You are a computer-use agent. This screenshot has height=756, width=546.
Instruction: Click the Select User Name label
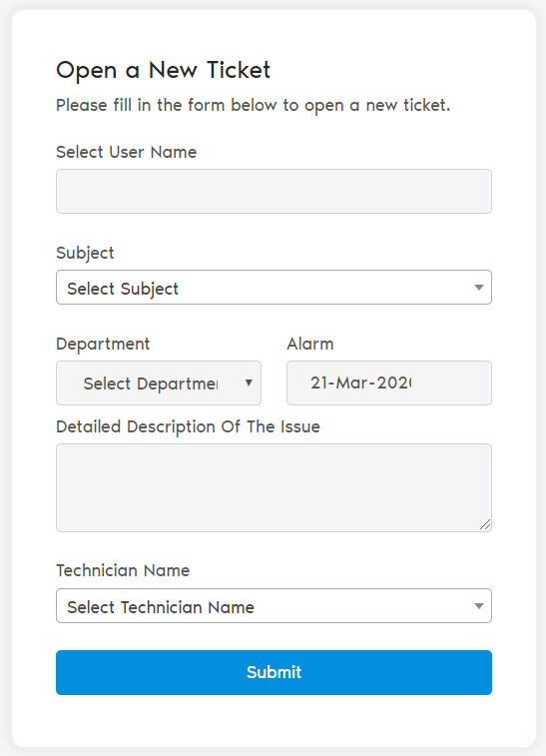click(x=126, y=152)
